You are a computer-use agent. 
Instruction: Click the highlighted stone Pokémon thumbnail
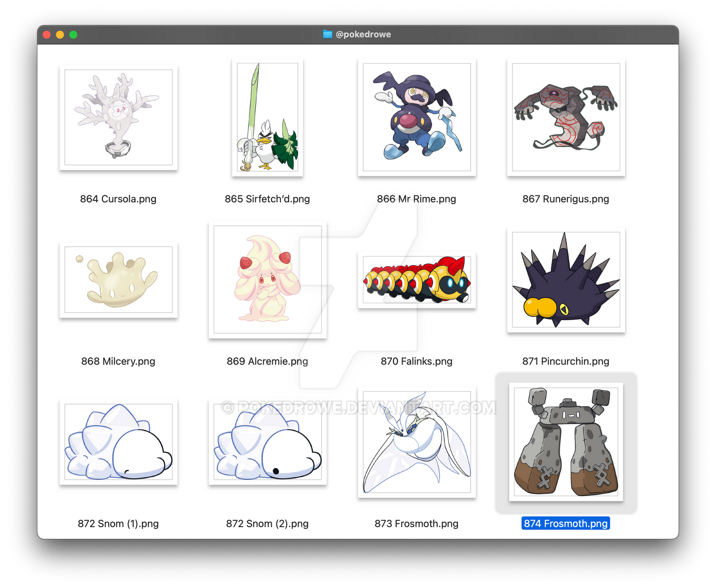click(x=566, y=442)
